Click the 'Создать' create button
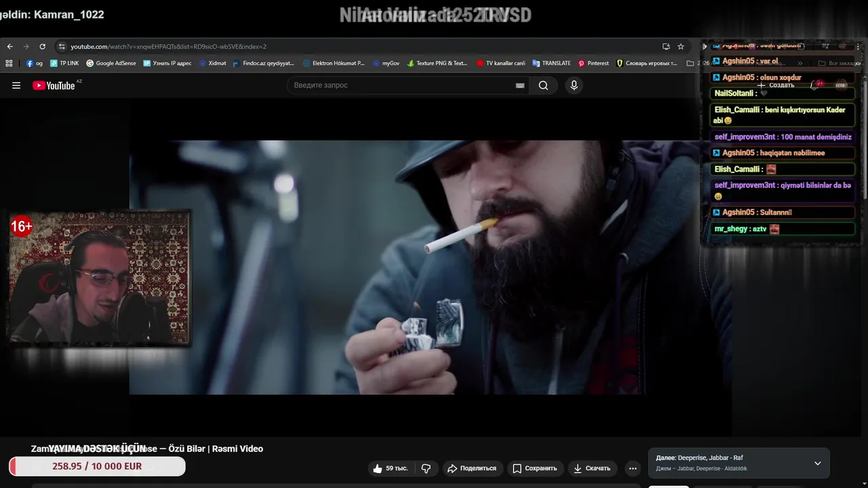 776,85
